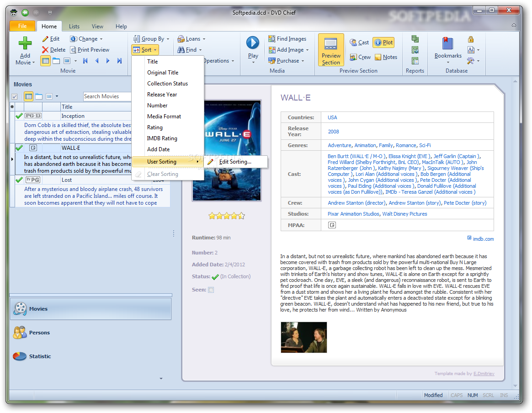Select the Inception row in the list
Image resolution: width=532 pixels, height=413 pixels.
73,116
